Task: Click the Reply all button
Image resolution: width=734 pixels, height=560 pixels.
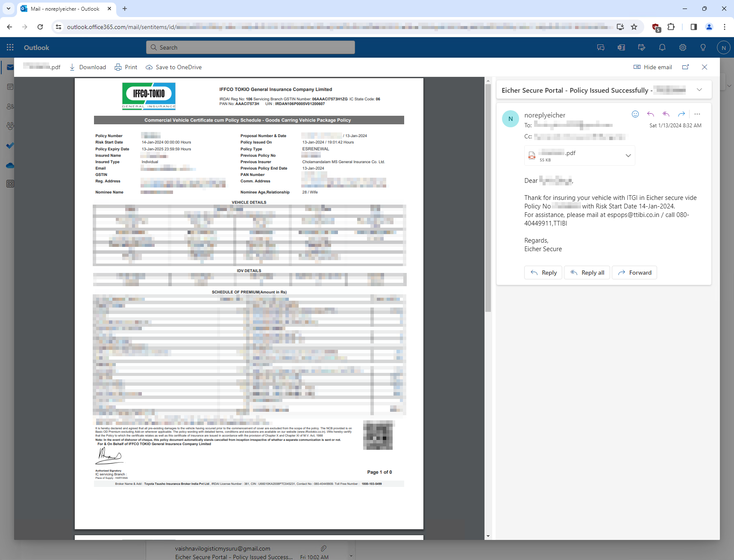Action: (x=587, y=273)
